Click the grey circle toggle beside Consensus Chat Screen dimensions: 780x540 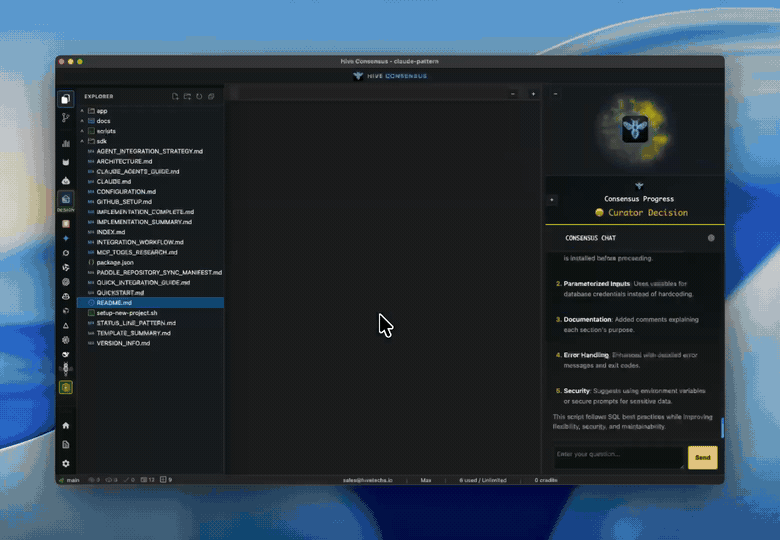click(x=711, y=238)
